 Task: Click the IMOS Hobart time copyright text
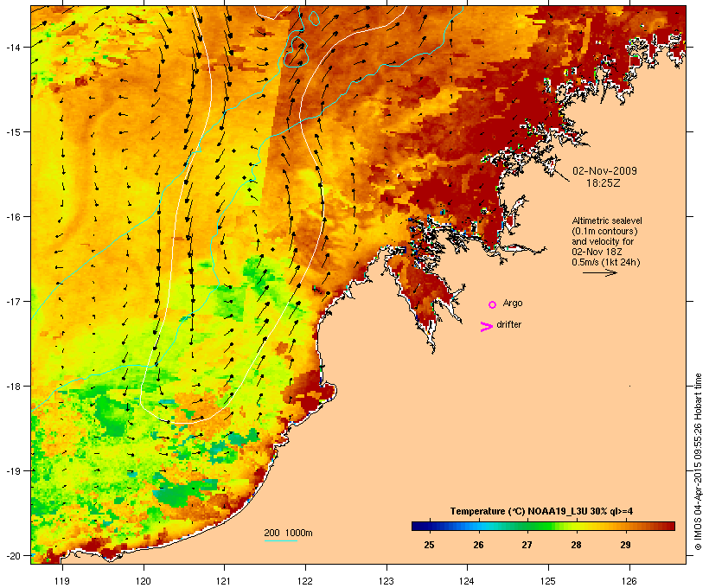coord(698,462)
